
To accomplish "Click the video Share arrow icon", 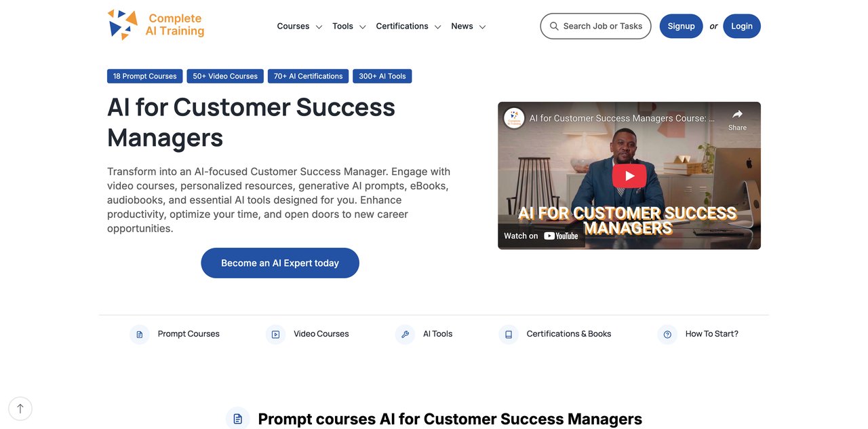I will tap(737, 114).
